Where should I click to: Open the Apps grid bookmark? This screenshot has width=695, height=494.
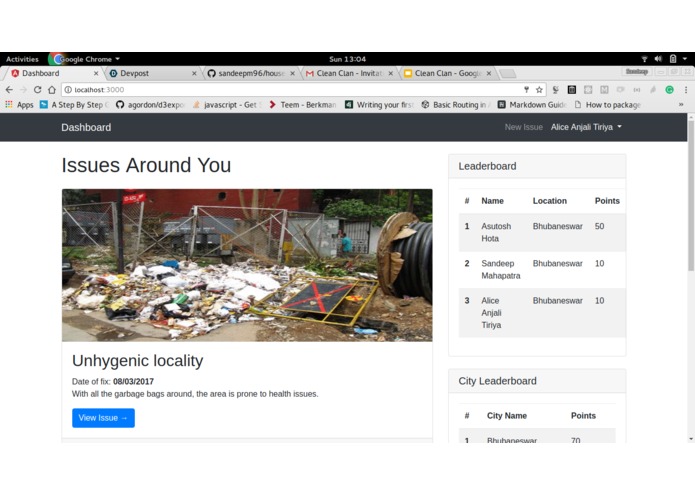(19, 105)
